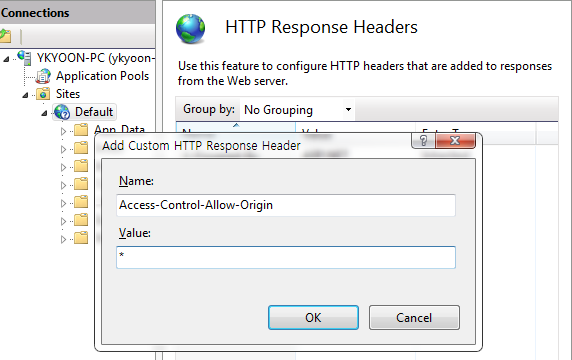Cancel the Add Custom HTTP Response Header dialog
572x360 pixels.
click(x=414, y=317)
